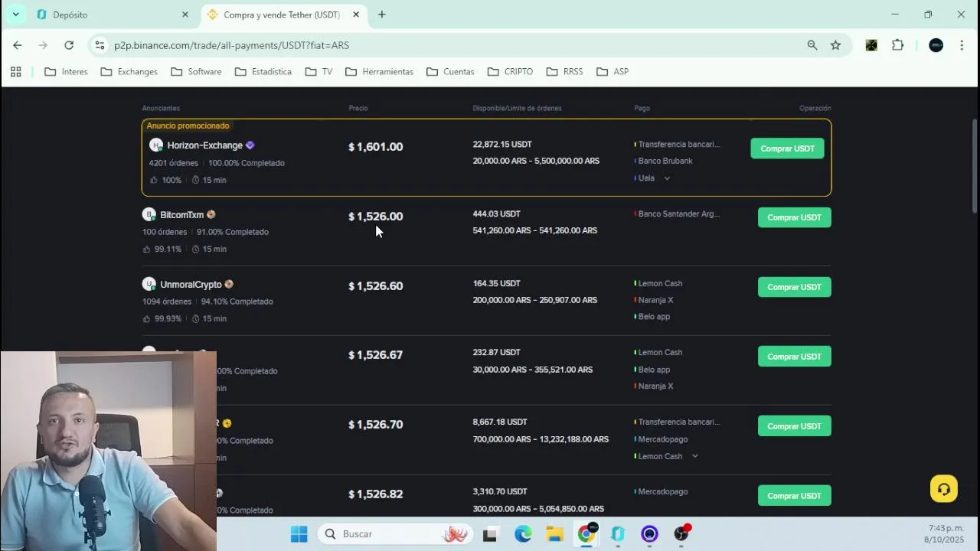Expand Horizon-Exchange payment methods chevron near Uala
The height and width of the screenshot is (551, 980).
[667, 178]
